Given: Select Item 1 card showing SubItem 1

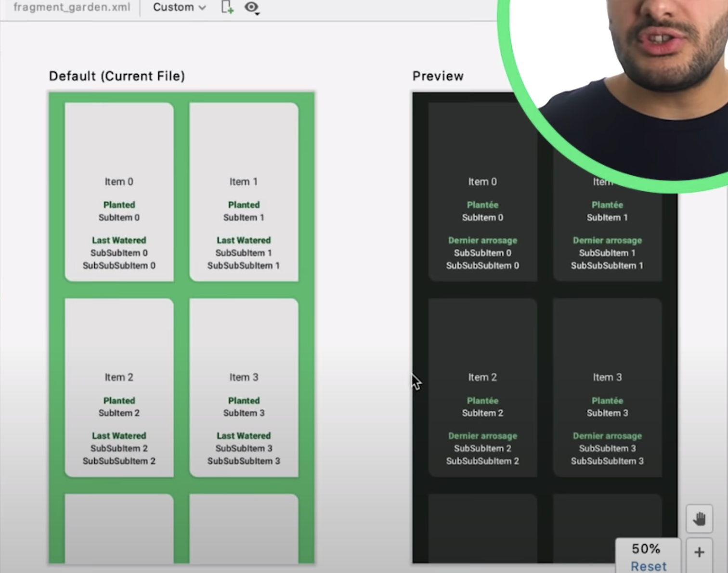Looking at the screenshot, I should 244,191.
